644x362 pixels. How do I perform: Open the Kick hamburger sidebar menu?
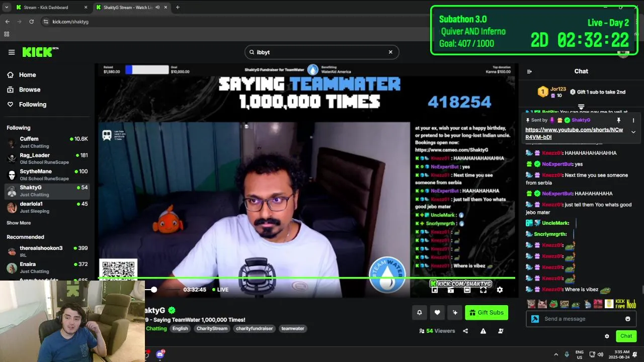12,52
